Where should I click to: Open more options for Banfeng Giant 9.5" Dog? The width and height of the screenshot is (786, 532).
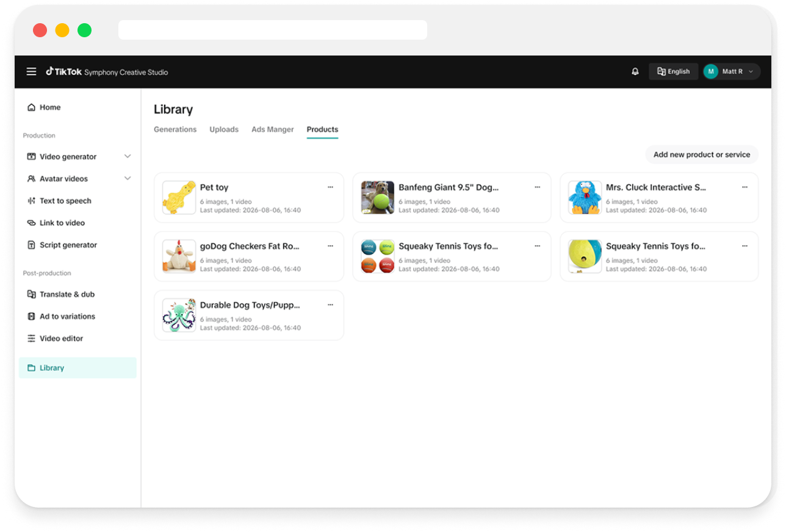(538, 187)
